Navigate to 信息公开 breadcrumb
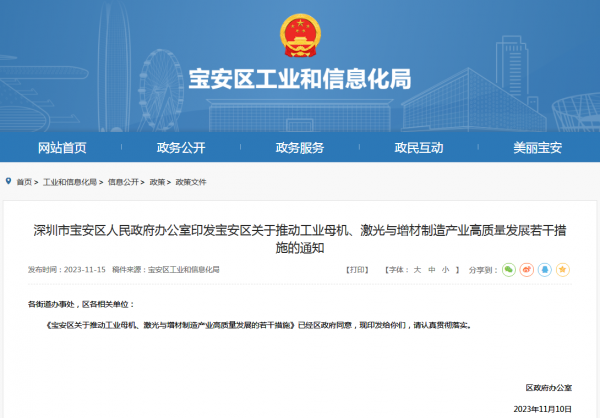 pyautogui.click(x=123, y=183)
